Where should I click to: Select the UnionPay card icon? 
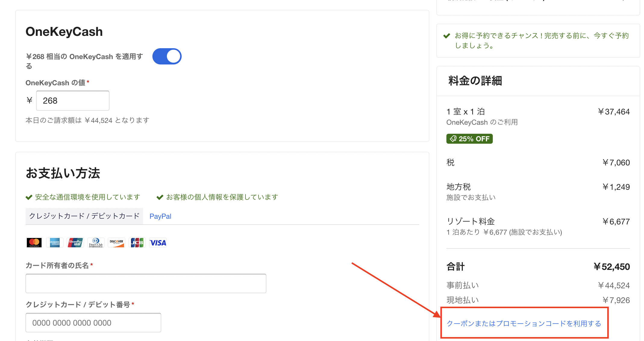coord(75,242)
